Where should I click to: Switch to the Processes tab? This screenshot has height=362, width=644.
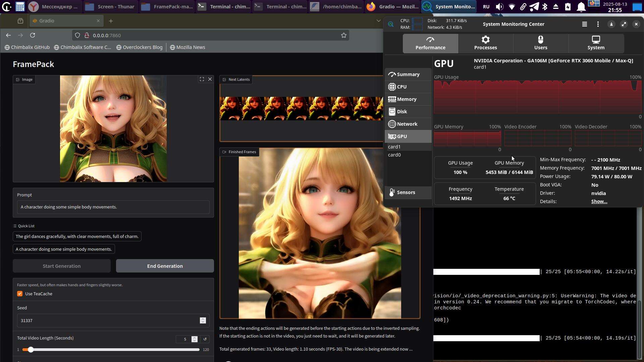pos(485,43)
